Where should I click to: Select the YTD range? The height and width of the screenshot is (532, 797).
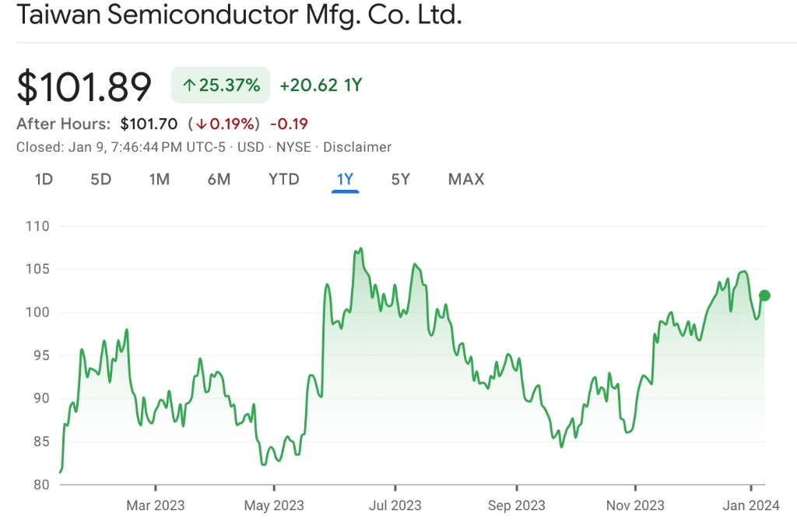pos(283,180)
